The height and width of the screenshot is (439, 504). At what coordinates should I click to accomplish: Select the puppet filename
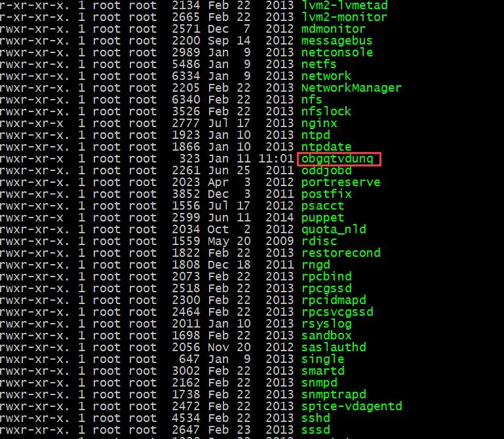(x=322, y=218)
